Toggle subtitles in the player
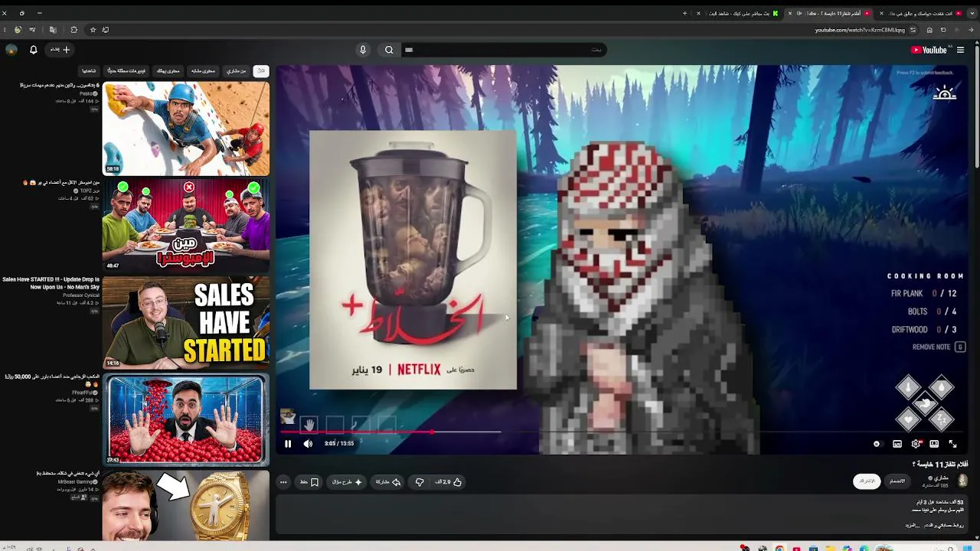The image size is (980, 551). coord(897,444)
